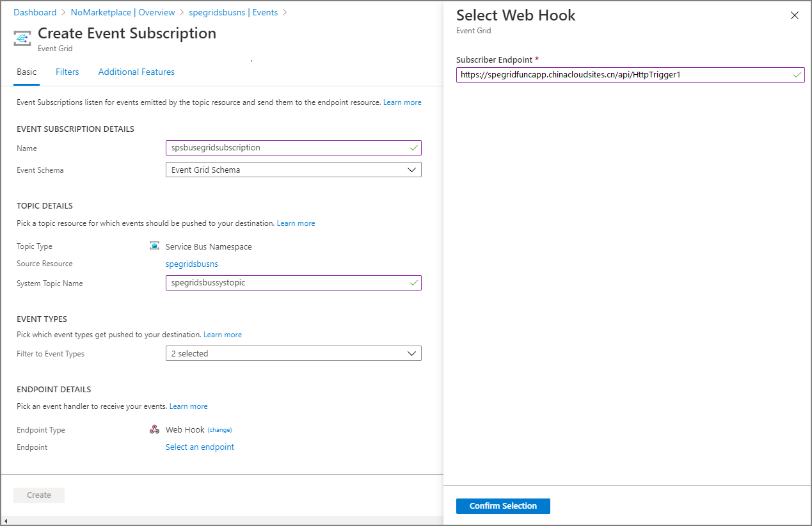Open the spegridsbusns source resource link
This screenshot has height=526, width=812.
pos(191,264)
